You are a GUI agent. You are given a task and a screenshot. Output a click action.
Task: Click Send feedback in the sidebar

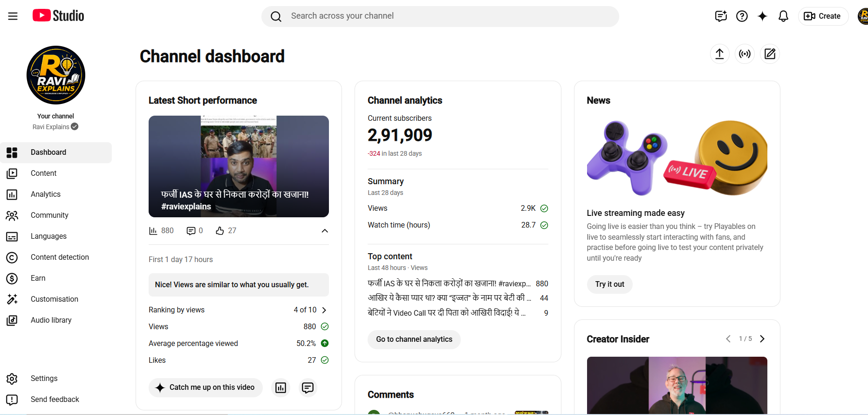56,400
